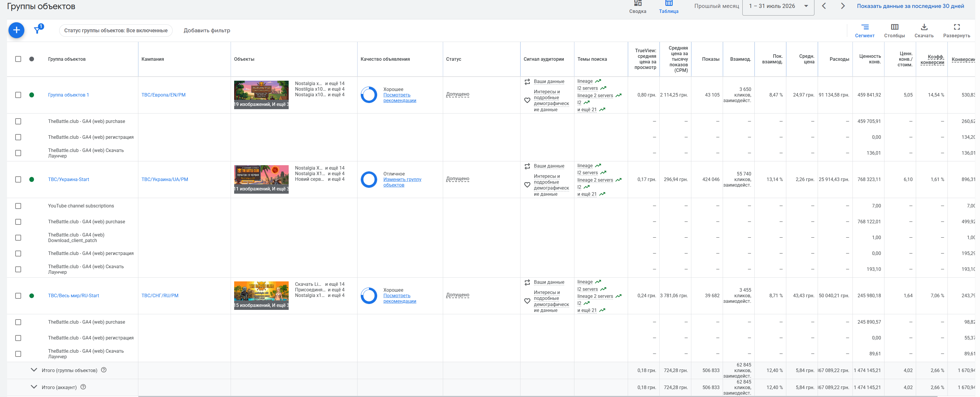Open status Допущено for ТВС/Украина-Start
The height and width of the screenshot is (397, 980).
coord(457,179)
